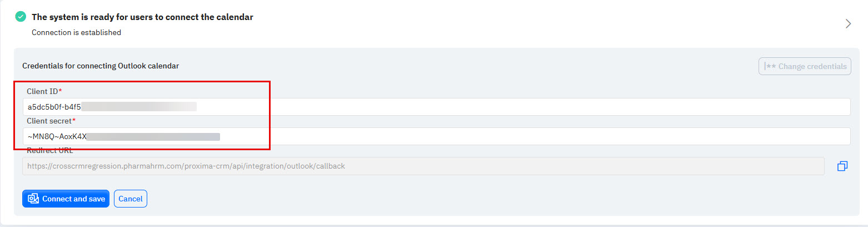
Task: Click the red asterisk beside Client ID
Action: [60, 91]
